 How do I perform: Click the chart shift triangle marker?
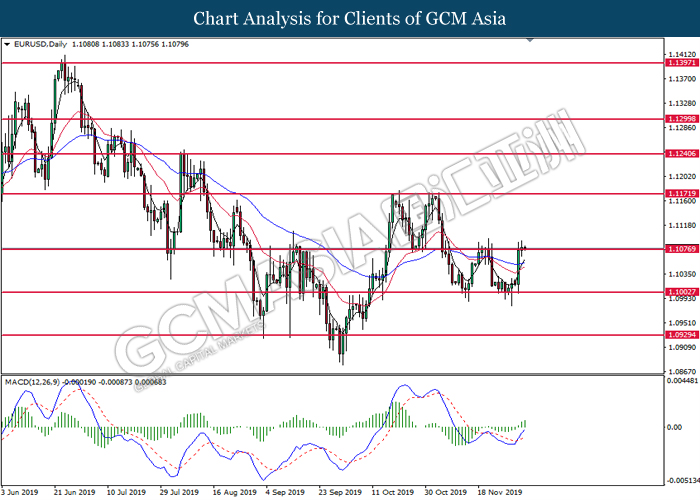530,40
